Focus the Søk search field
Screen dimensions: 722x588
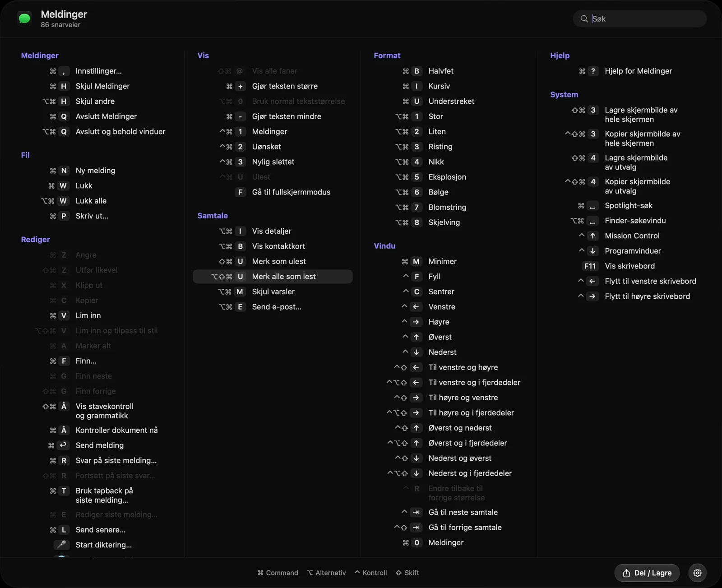click(x=640, y=19)
